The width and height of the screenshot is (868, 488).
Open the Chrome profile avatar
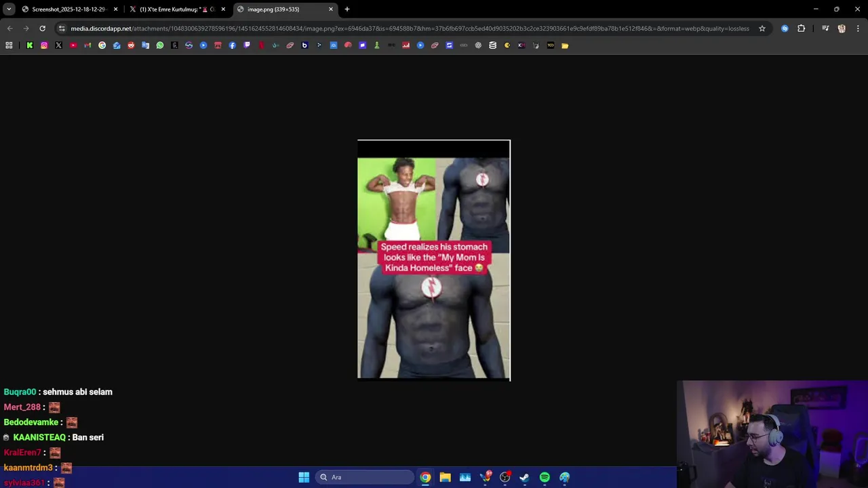point(842,28)
